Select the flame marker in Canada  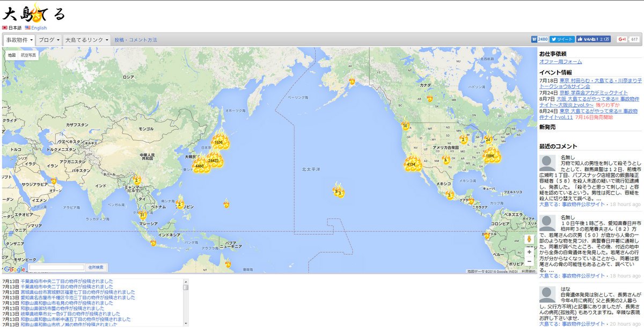click(429, 98)
